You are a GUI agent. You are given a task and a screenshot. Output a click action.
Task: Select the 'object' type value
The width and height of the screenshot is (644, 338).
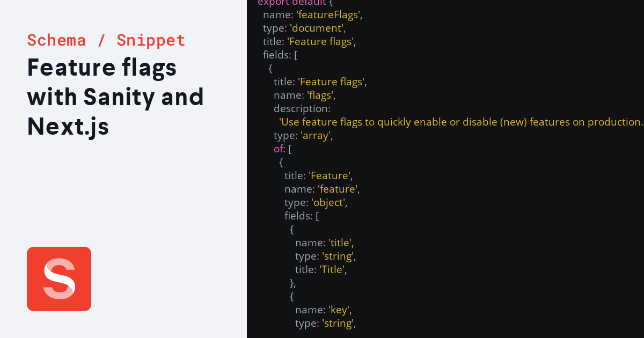[x=330, y=202]
